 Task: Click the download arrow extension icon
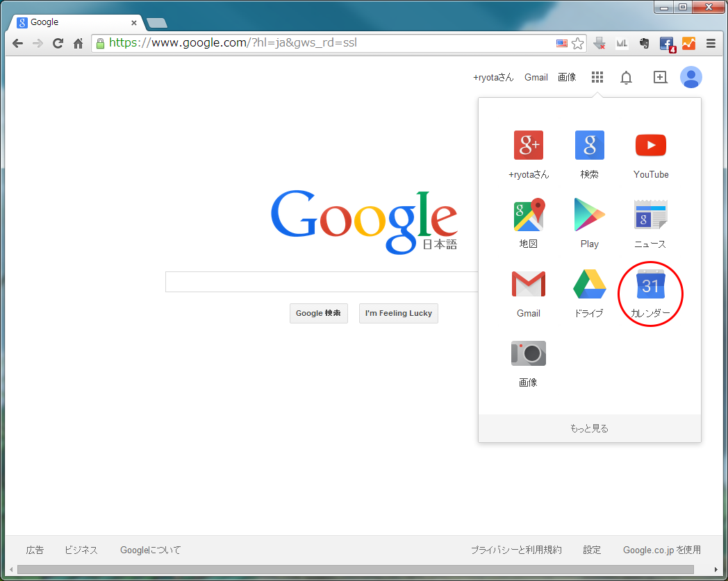click(599, 44)
